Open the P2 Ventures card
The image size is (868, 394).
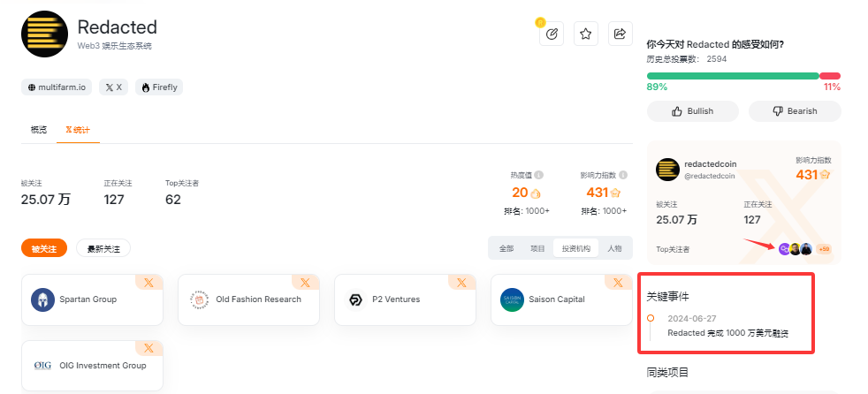405,299
